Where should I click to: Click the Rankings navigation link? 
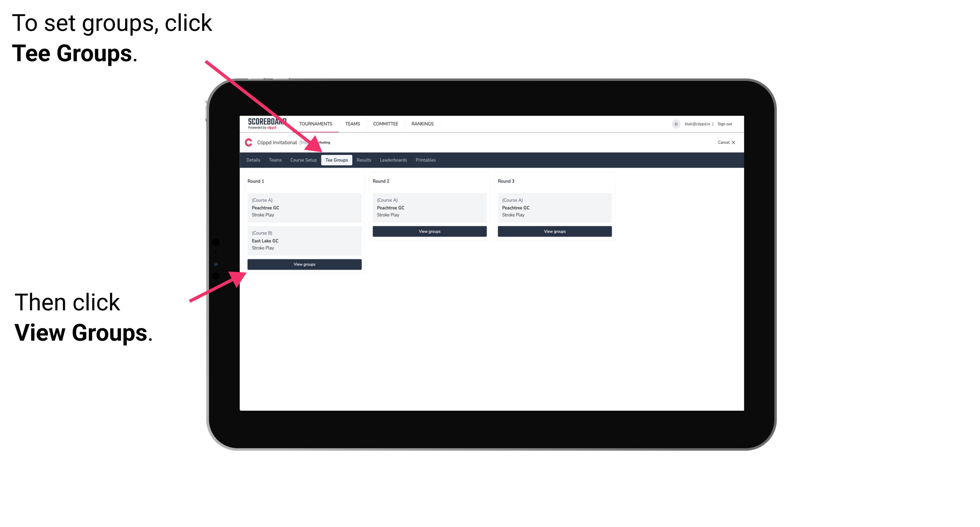click(x=423, y=124)
